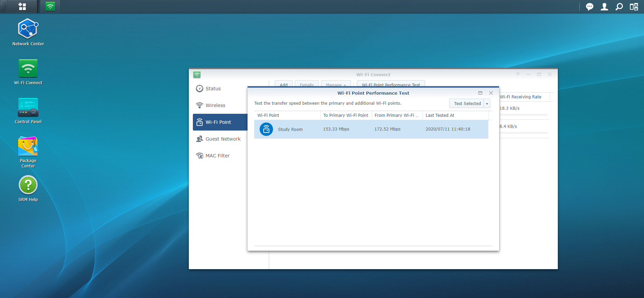
Task: Sort by Last Tested At column
Action: (x=455, y=115)
